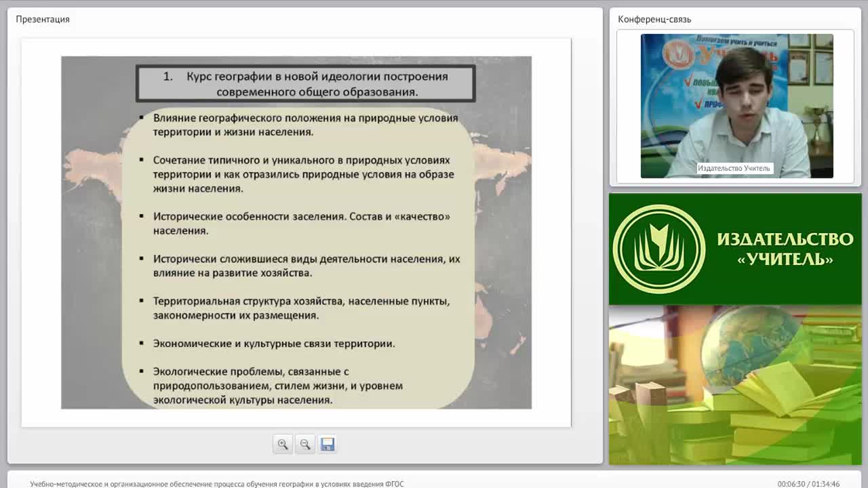Screen dimensions: 868x488
Task: Click the round Учитель publisher logo
Action: (x=658, y=249)
